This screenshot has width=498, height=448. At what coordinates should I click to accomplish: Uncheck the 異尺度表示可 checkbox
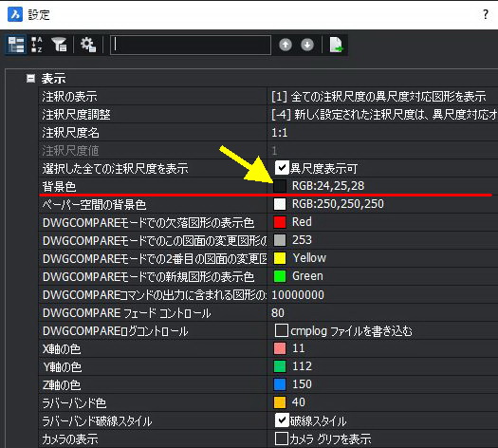coord(282,168)
